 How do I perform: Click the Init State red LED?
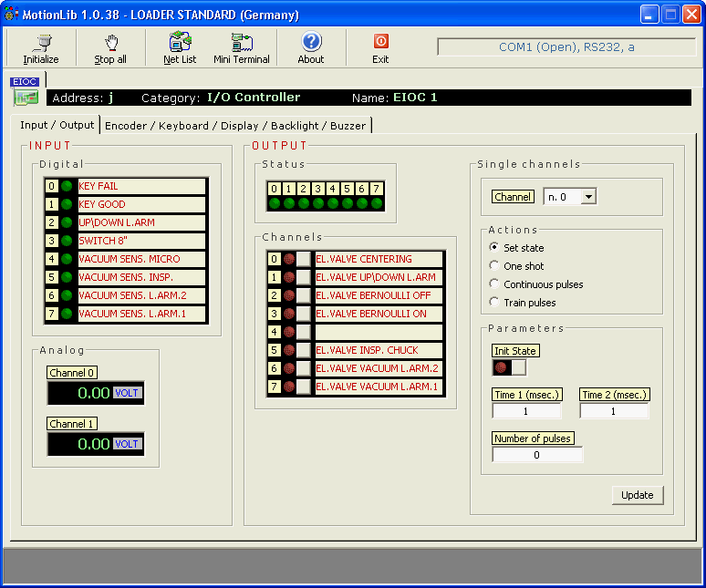click(x=501, y=367)
